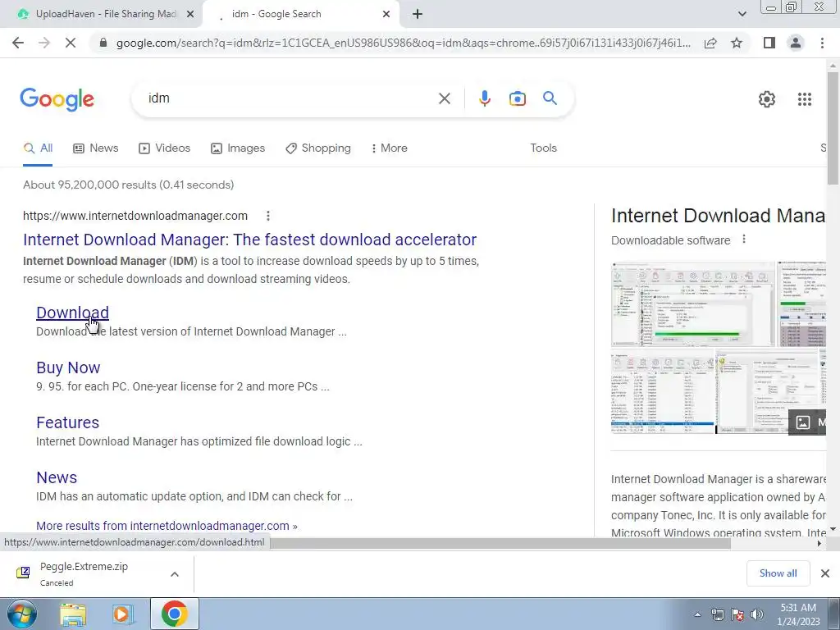Switch to Shopping results
This screenshot has width=840, height=630.
[318, 148]
